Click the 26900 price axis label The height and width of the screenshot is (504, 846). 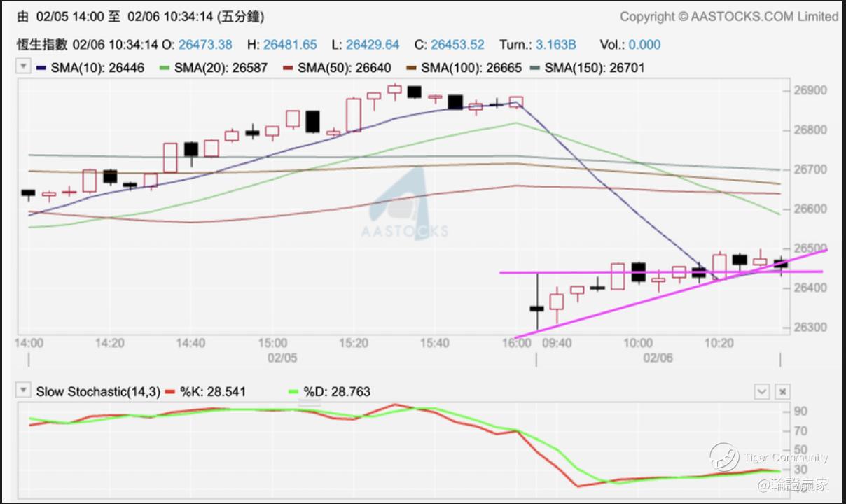click(810, 91)
